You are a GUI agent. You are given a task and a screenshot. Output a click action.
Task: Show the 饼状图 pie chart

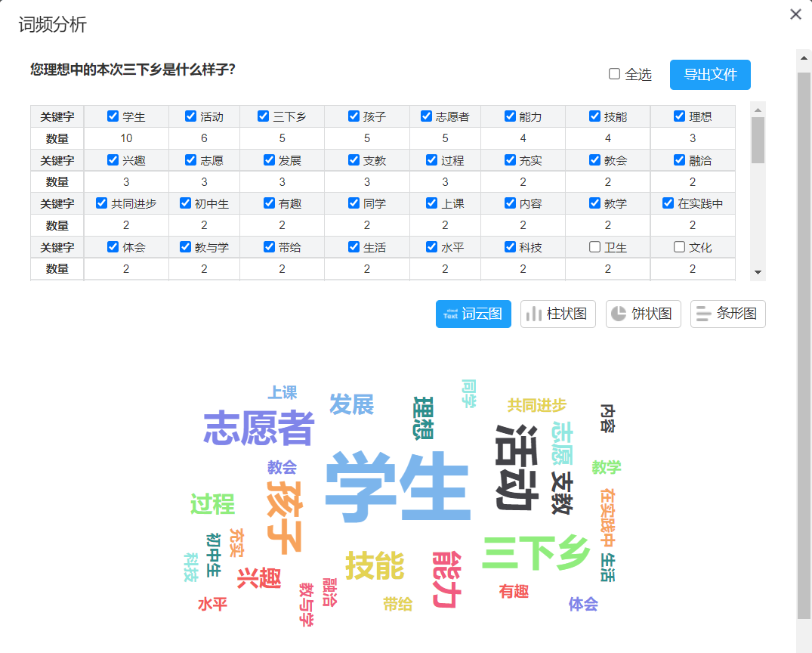(643, 314)
